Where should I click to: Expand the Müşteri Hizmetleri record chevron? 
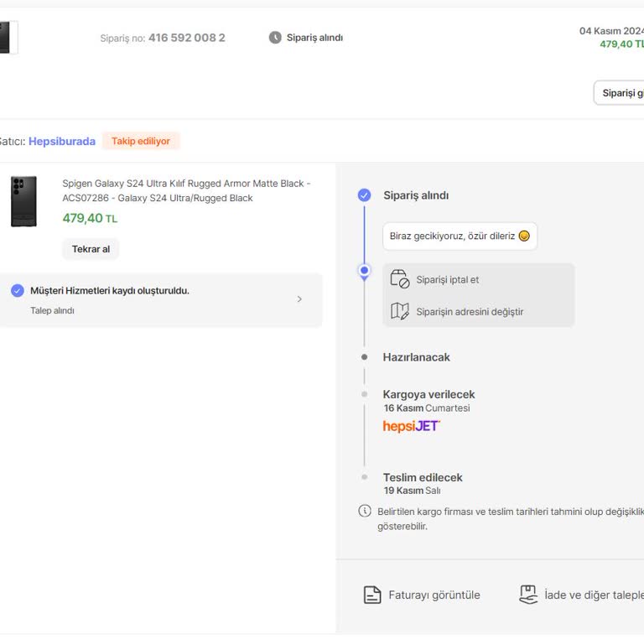tap(299, 299)
